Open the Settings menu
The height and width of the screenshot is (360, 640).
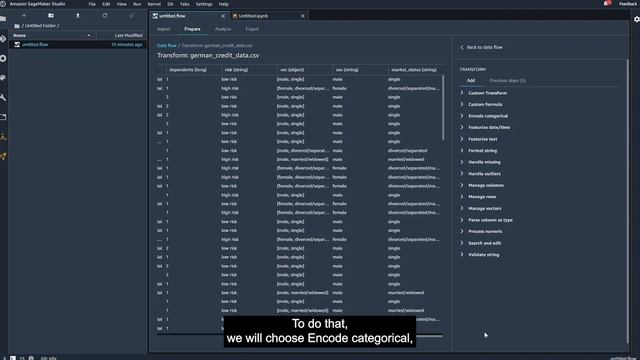pos(204,4)
